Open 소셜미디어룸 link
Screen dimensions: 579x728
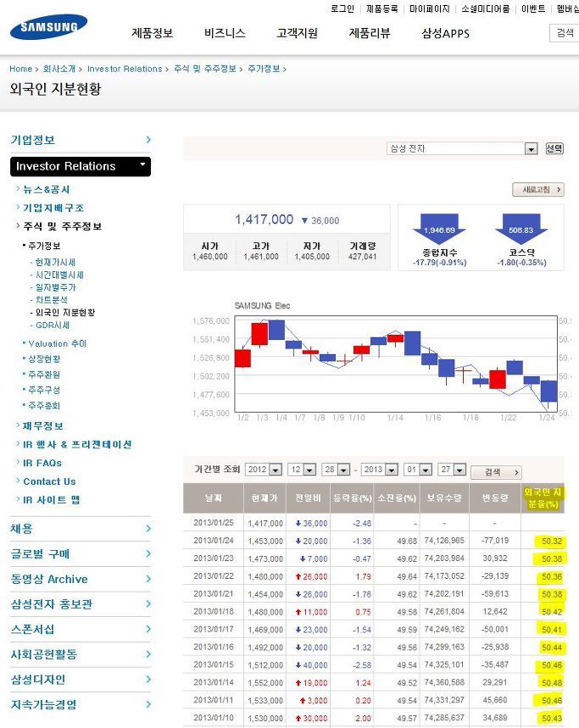(x=485, y=8)
